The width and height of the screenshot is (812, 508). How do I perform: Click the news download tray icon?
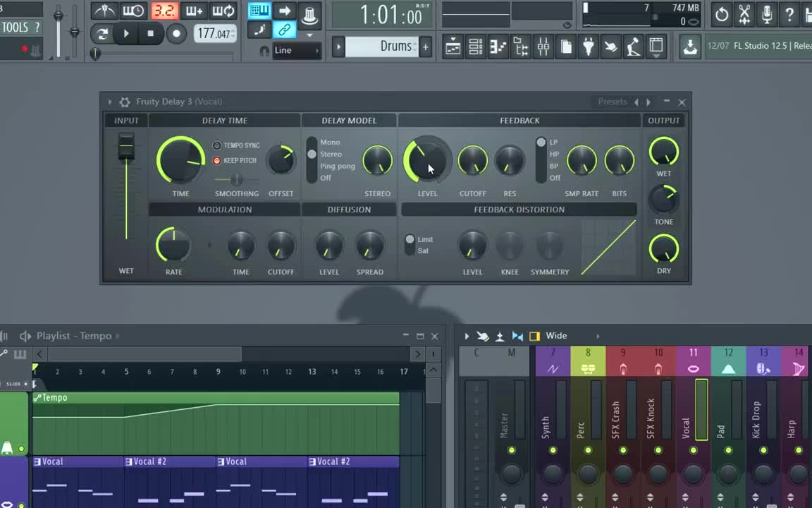coord(690,47)
